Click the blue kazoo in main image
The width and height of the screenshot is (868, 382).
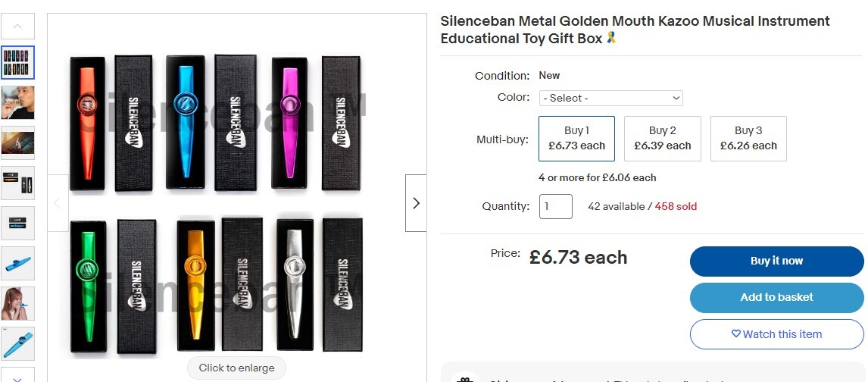point(182,121)
